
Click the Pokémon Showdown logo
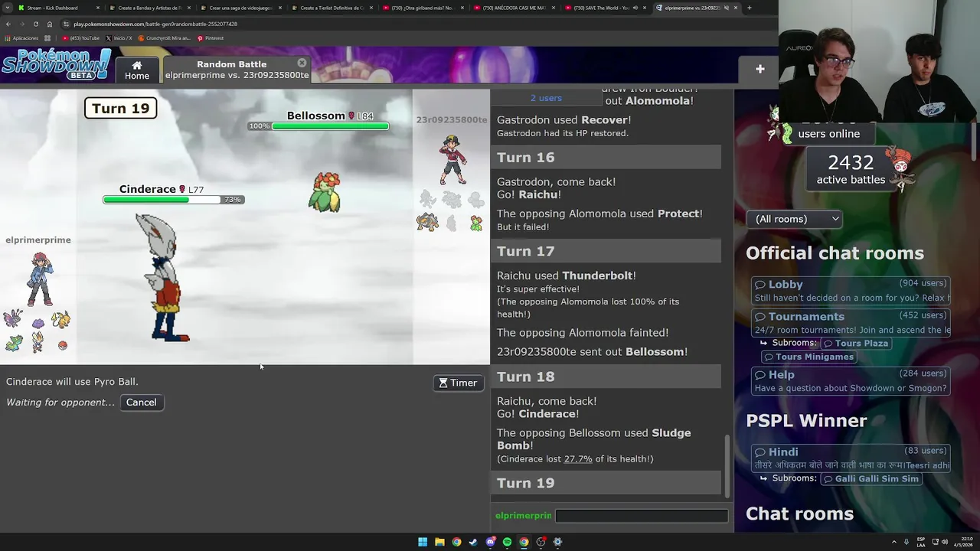pos(55,65)
